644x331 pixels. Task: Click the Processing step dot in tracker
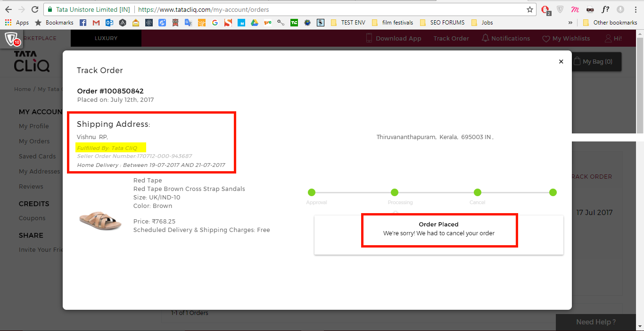tap(395, 192)
